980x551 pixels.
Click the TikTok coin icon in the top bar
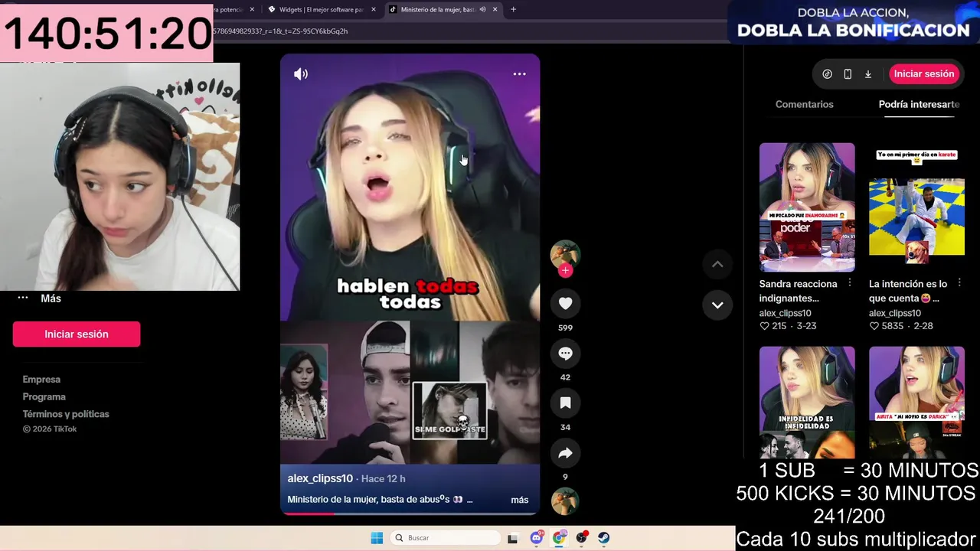[827, 74]
